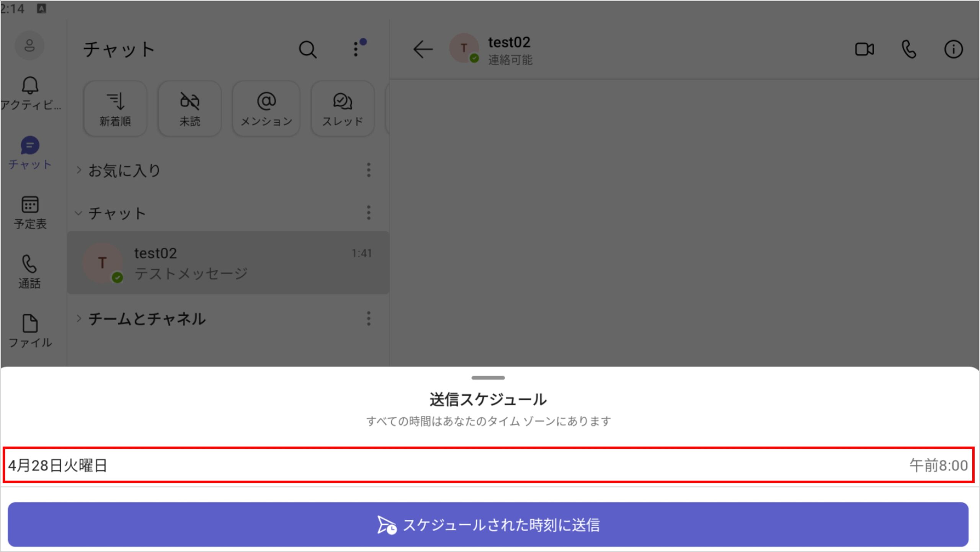
Task: Grab the bottom sheet drag handle
Action: (488, 378)
